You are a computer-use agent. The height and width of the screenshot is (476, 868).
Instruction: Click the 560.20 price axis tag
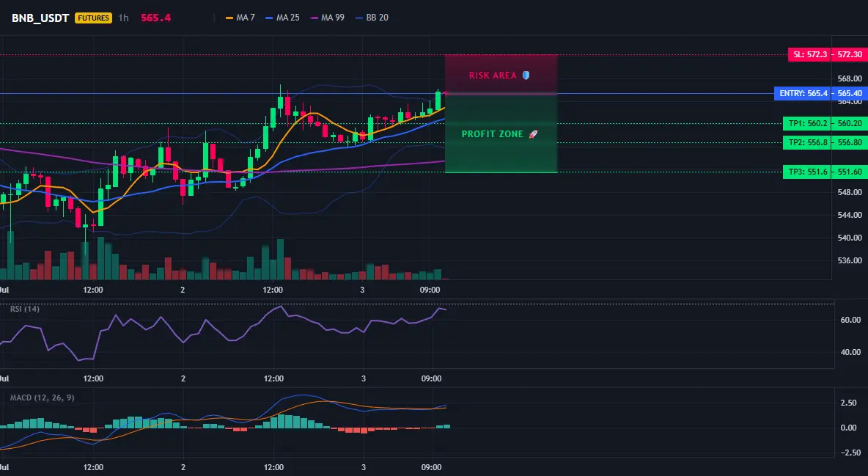point(850,123)
